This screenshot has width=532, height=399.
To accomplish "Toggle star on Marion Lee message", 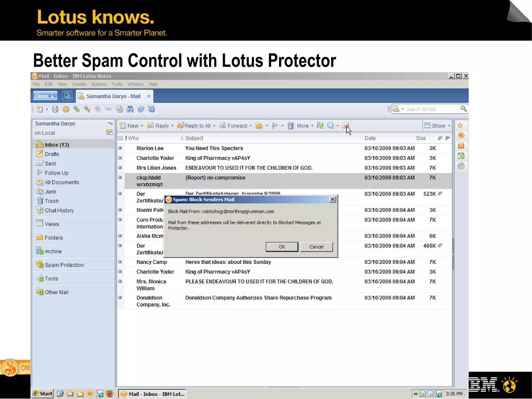I will (x=120, y=148).
